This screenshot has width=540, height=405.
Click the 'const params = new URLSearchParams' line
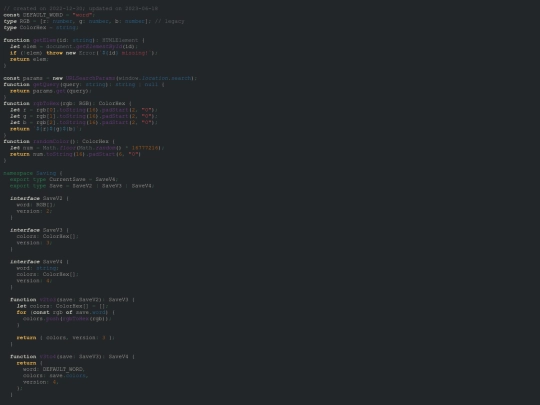pos(100,78)
